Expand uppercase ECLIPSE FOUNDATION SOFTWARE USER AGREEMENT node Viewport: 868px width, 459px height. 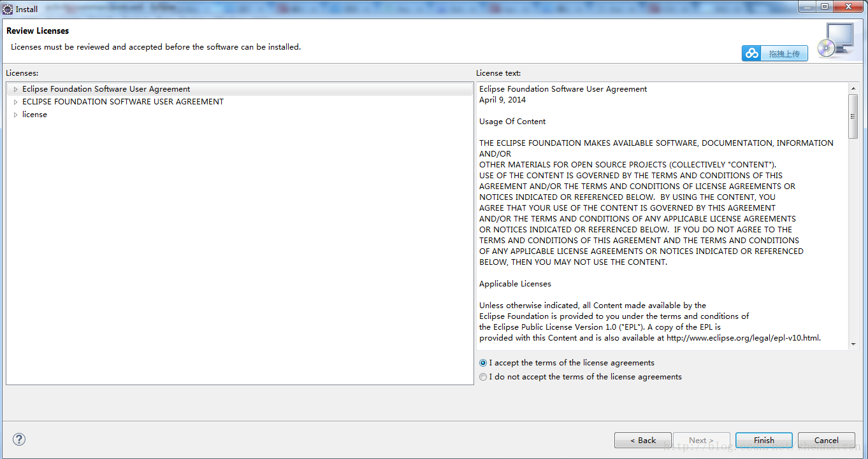[x=15, y=102]
